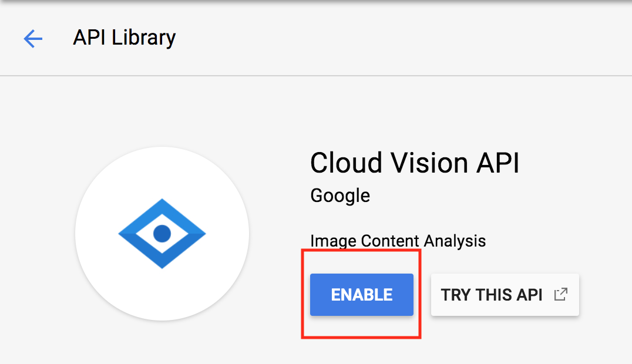
Task: Click the Cloud Vision eye logo
Action: [x=162, y=234]
